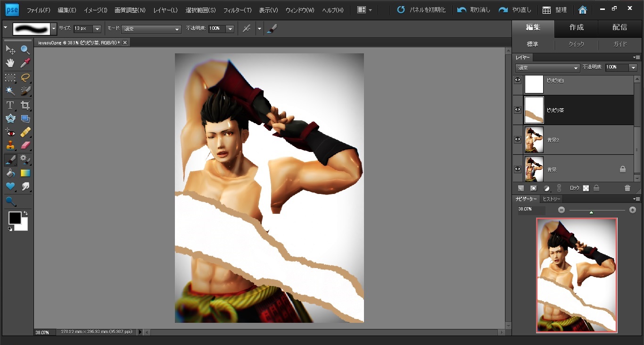This screenshot has height=345, width=644.
Task: Select the Gradient tool
Action: (25, 173)
